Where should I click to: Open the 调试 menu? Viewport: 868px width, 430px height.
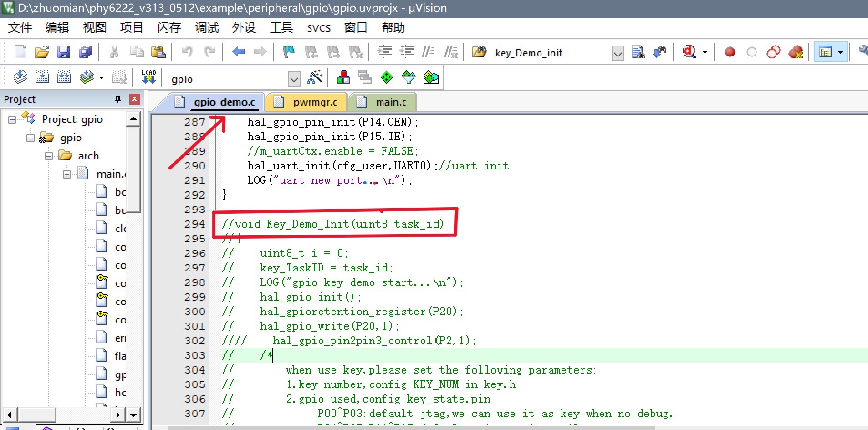point(207,28)
